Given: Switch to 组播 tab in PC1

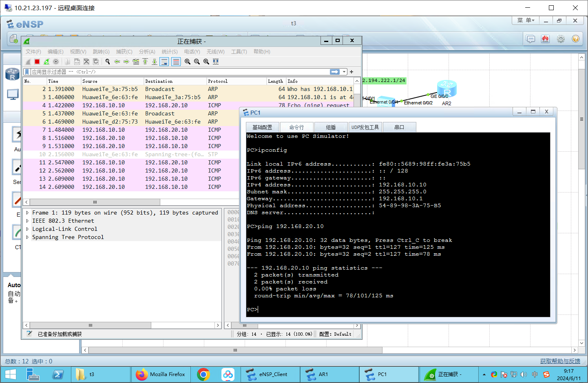Looking at the screenshot, I should [331, 127].
